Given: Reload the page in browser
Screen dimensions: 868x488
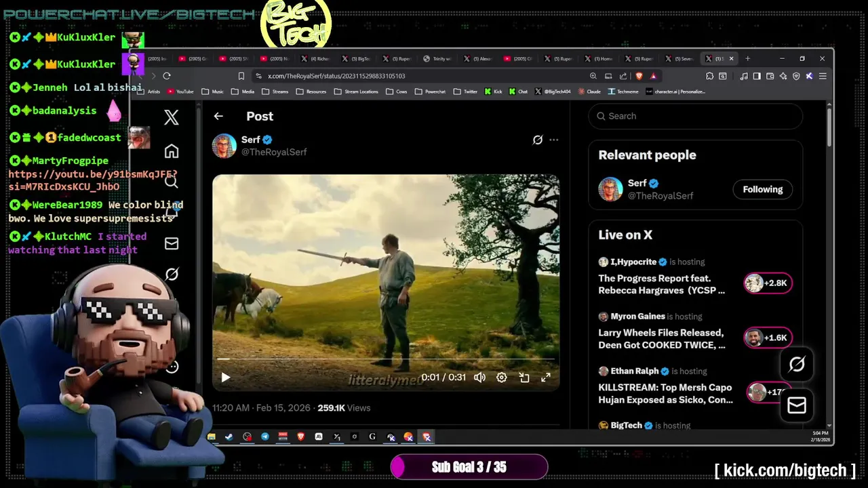Looking at the screenshot, I should point(167,76).
